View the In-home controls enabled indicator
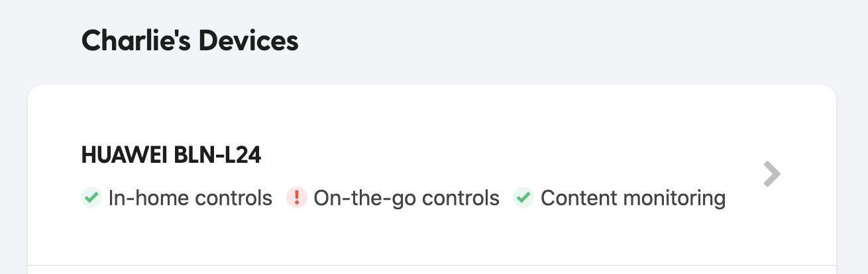868x274 pixels. tap(91, 197)
